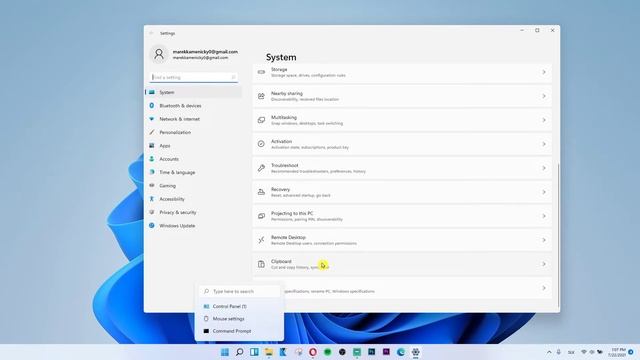Expand the Activation chevron
The height and width of the screenshot is (360, 640).
click(x=544, y=144)
